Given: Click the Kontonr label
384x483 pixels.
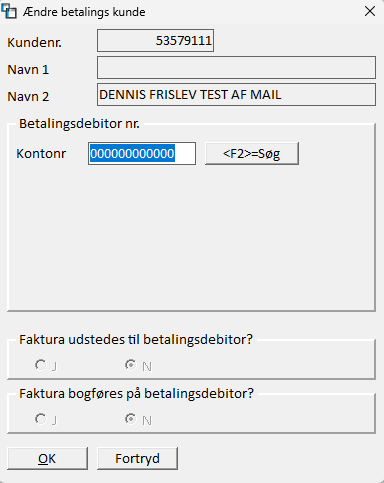Looking at the screenshot, I should pyautogui.click(x=41, y=154).
